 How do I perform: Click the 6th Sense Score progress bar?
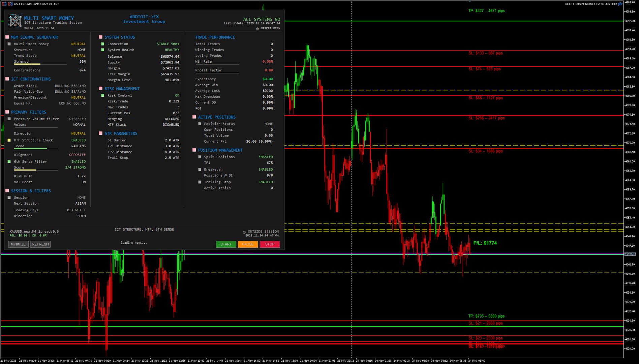pyautogui.click(x=36, y=170)
